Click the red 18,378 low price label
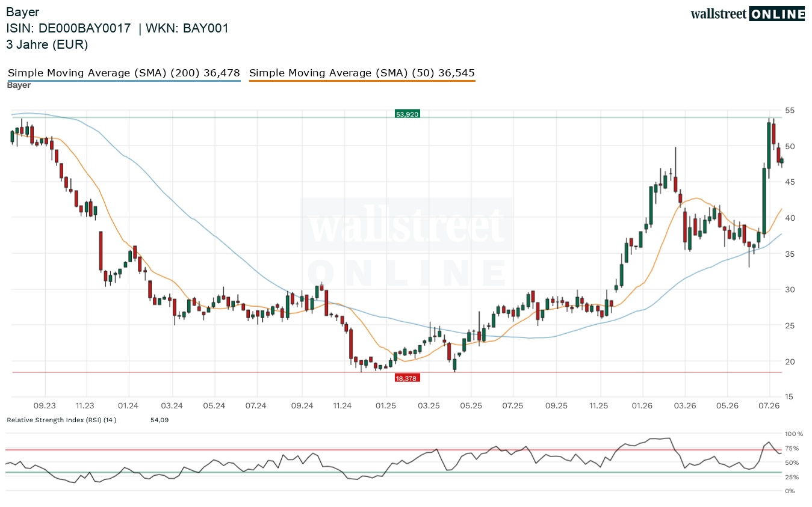This screenshot has width=812, height=507. [x=407, y=378]
